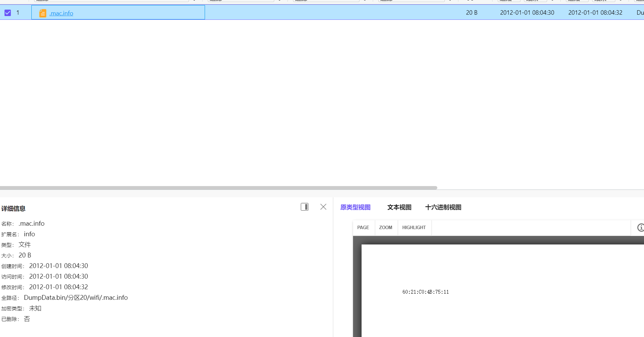The image size is (644, 337).
Task: Click the 访问时间 value in details
Action: [x=59, y=277]
